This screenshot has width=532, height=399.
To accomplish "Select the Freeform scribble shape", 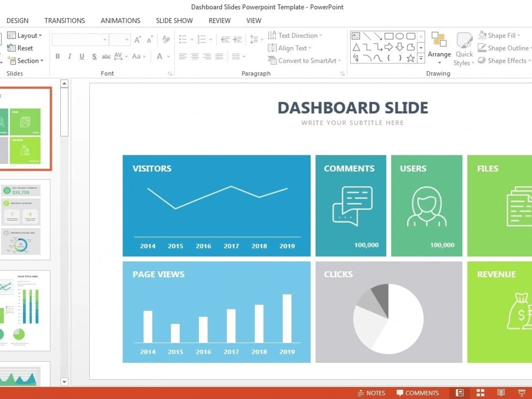I will pos(356,58).
